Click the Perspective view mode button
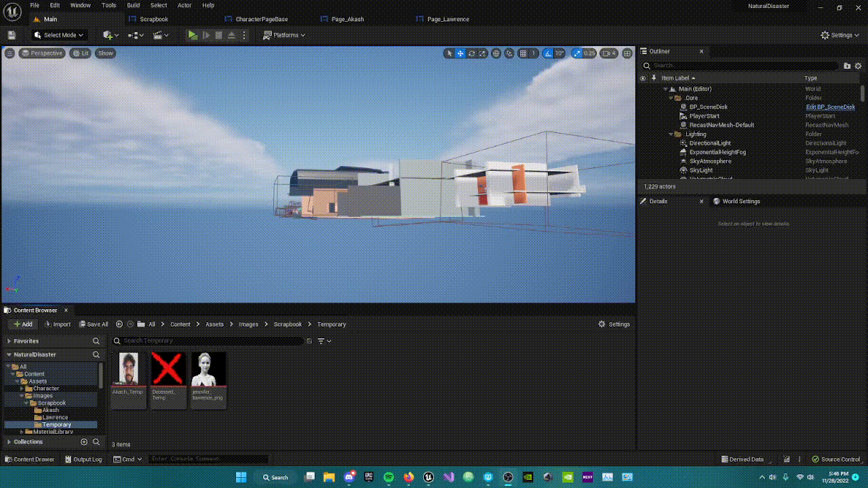The height and width of the screenshot is (488, 868). [42, 53]
